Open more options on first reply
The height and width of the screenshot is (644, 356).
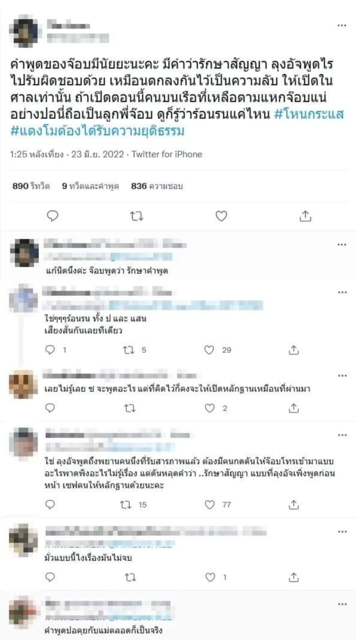point(342,245)
